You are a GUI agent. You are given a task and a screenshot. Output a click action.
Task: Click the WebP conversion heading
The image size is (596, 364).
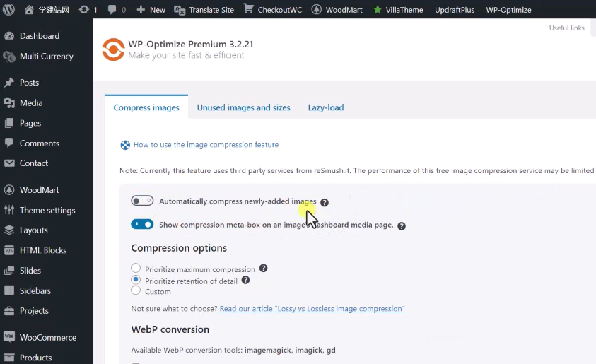[x=170, y=329]
